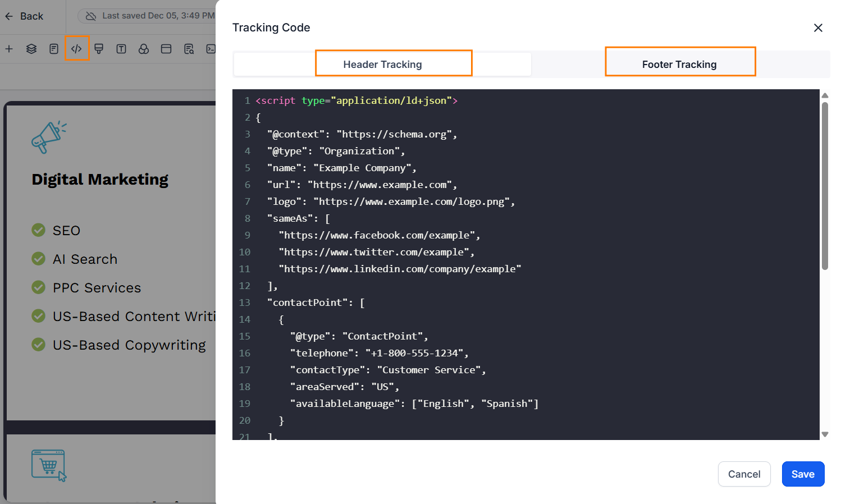Switch to the Footer Tracking tab

(680, 64)
